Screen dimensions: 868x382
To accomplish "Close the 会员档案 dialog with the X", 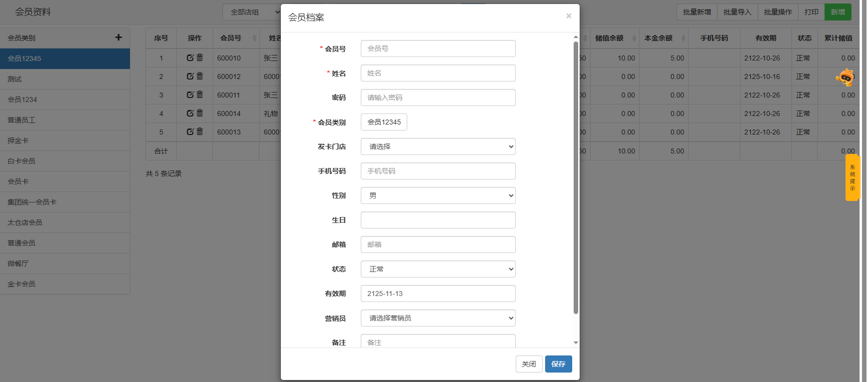I will tap(569, 16).
